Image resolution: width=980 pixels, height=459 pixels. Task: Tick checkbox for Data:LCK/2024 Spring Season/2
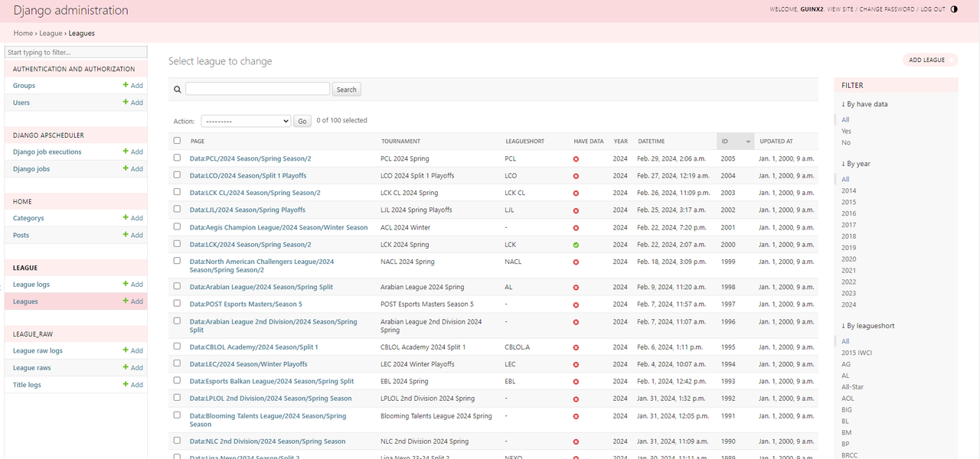pos(178,244)
